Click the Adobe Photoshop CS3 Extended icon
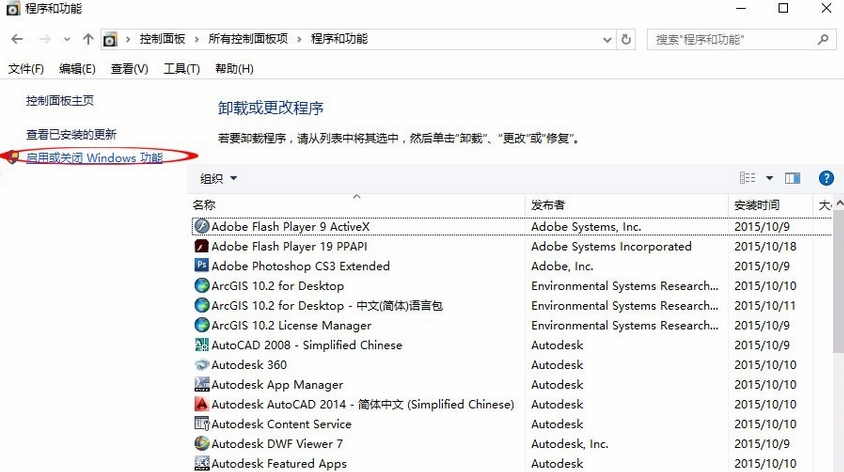This screenshot has height=472, width=844. point(201,266)
